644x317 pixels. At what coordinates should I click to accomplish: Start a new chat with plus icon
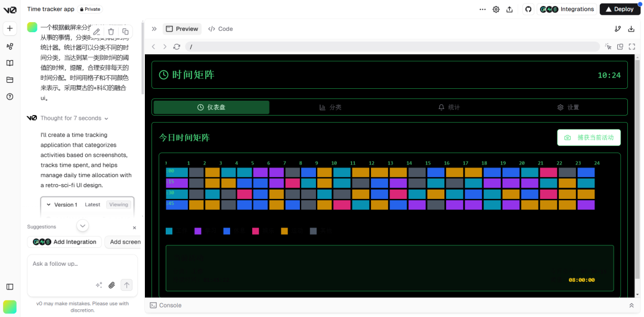point(10,29)
